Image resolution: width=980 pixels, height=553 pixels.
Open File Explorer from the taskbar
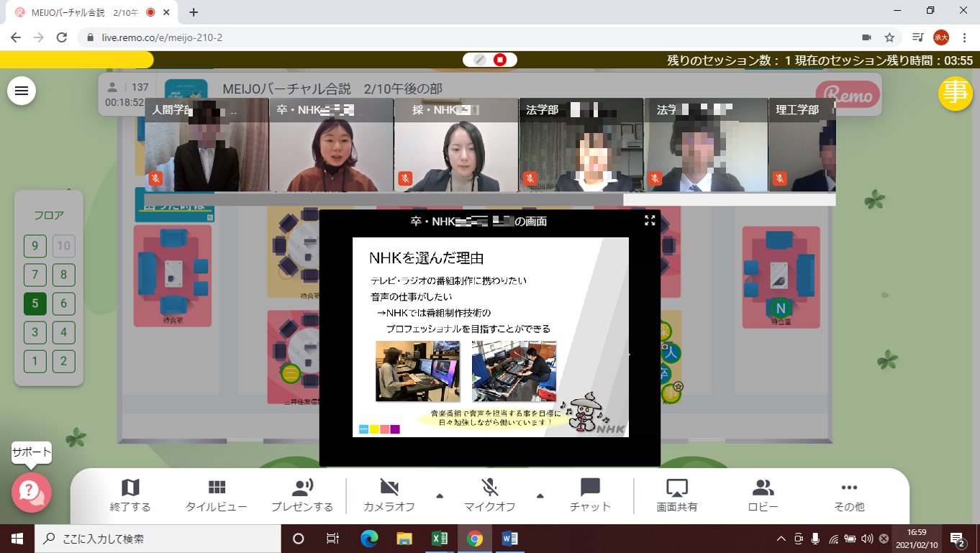(404, 539)
